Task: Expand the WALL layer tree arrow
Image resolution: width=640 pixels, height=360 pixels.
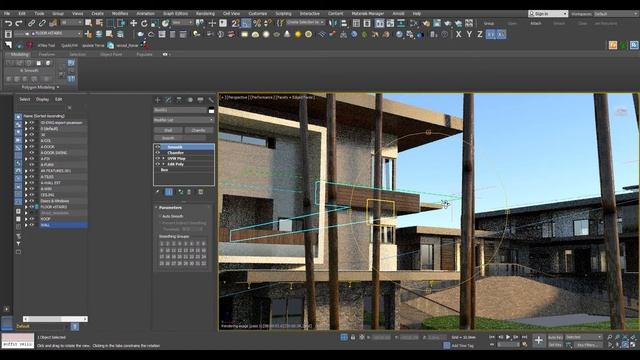Action: tap(26, 225)
